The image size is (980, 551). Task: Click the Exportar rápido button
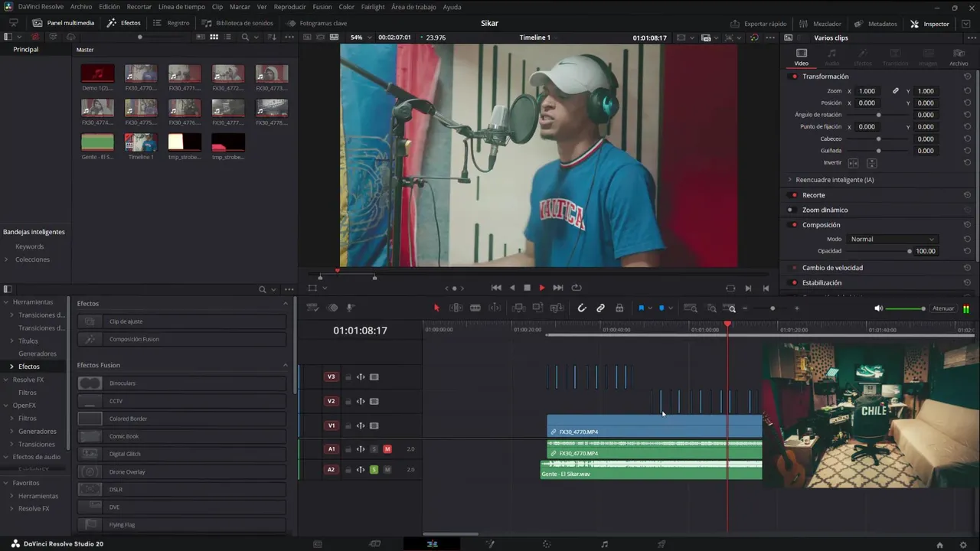(759, 24)
